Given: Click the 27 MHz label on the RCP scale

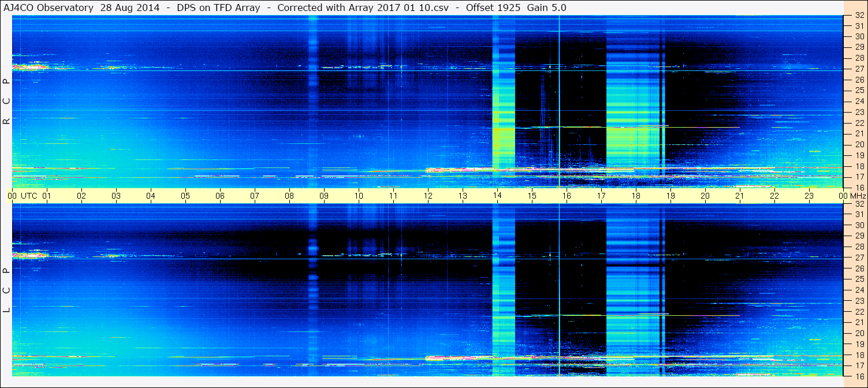Looking at the screenshot, I should 859,69.
